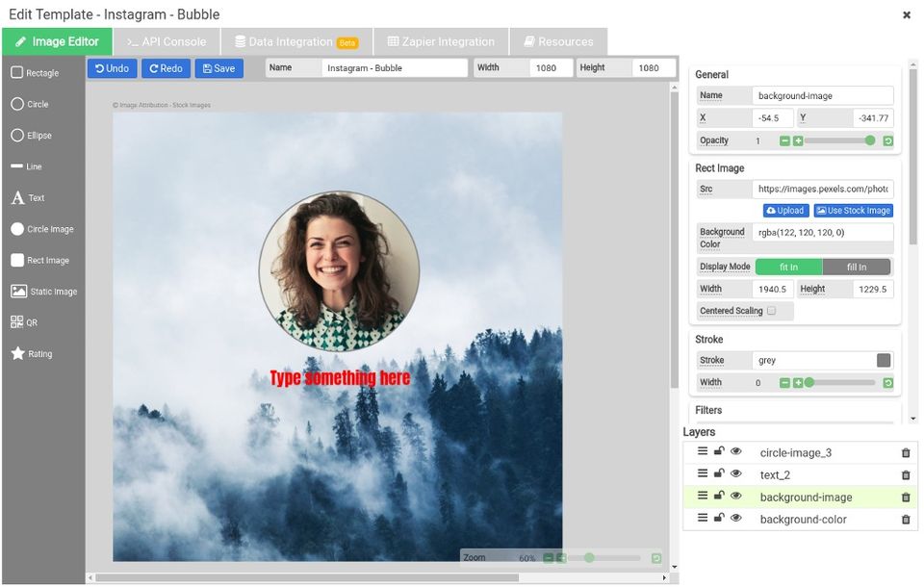Viewport: 924px width, 587px height.
Task: Select the Ellipse shape tool
Action: [x=31, y=135]
